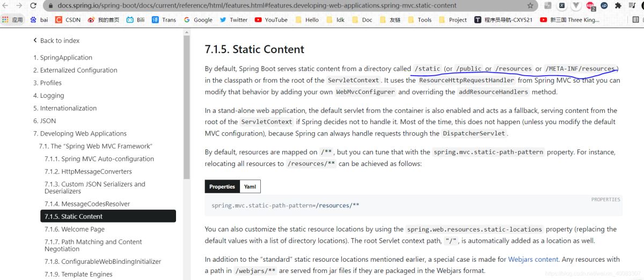Click the 7.1.5. Static Content heading
Viewport: 644px width, 280px height.
point(254,49)
